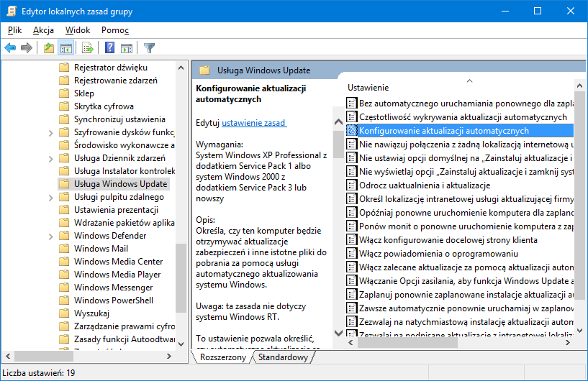This screenshot has height=381, width=588.
Task: Click the application icon in the title bar
Action: pyautogui.click(x=12, y=11)
